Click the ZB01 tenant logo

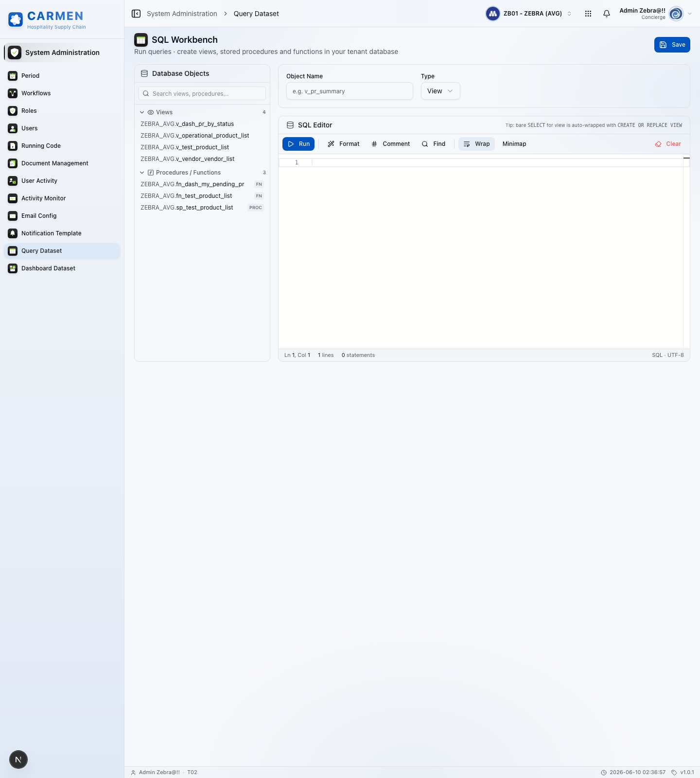(x=493, y=14)
